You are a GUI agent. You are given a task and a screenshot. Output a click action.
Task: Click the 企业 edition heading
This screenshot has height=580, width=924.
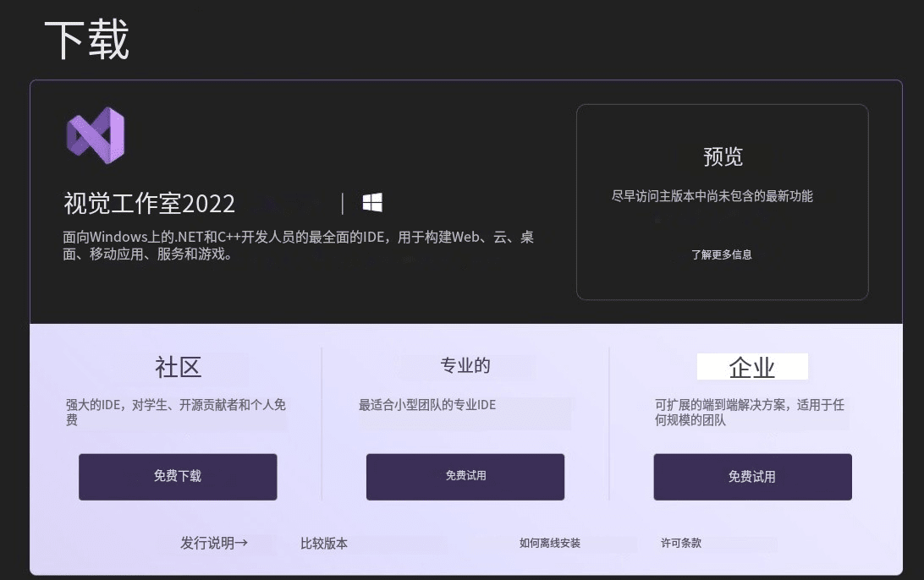pos(752,368)
